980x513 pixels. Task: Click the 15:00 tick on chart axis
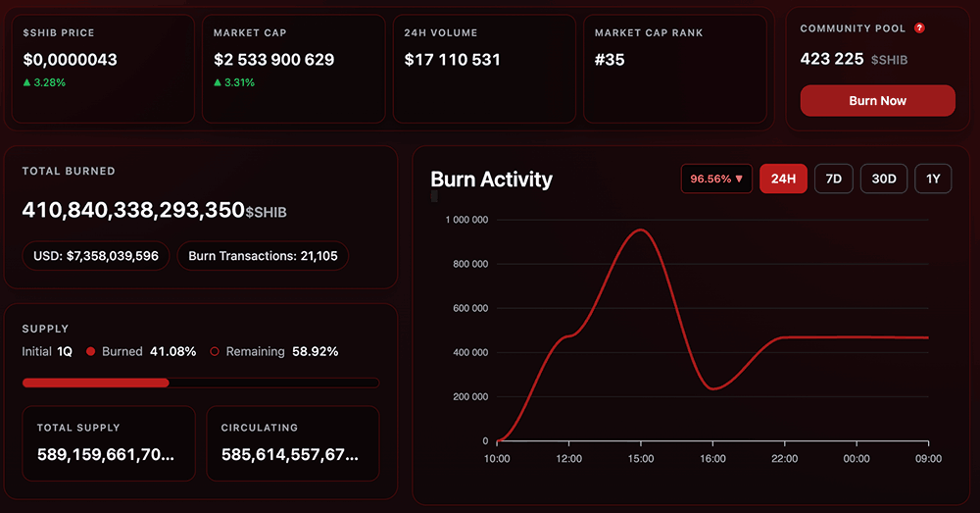coord(641,459)
